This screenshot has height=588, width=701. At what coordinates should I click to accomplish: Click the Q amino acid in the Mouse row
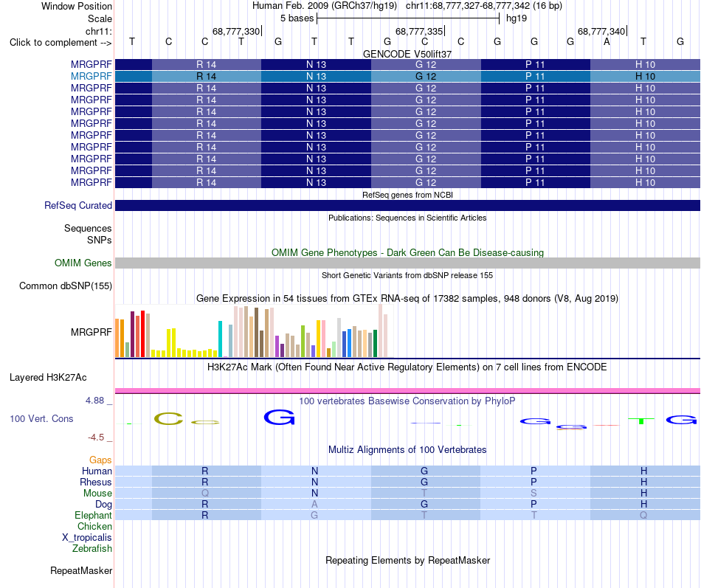205,494
